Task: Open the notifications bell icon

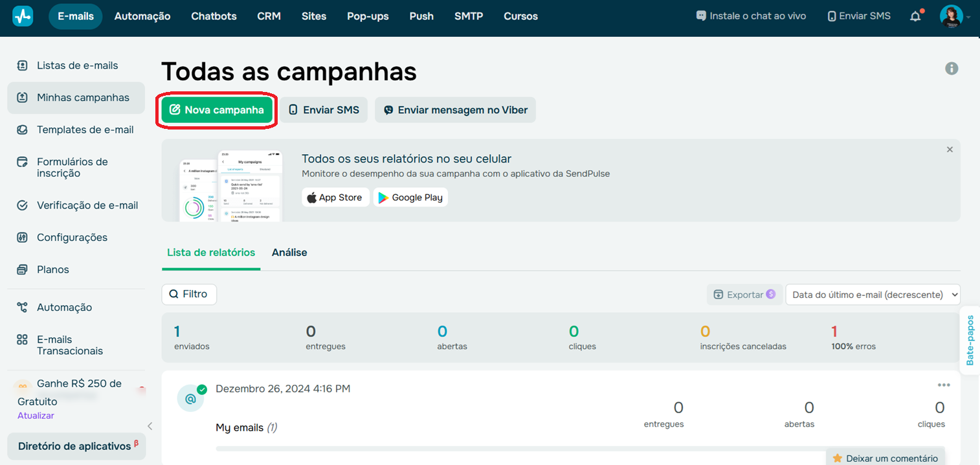Action: (x=915, y=16)
